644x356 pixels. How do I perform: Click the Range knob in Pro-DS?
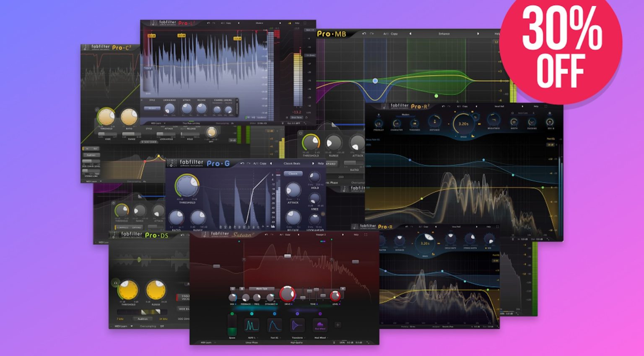[156, 290]
